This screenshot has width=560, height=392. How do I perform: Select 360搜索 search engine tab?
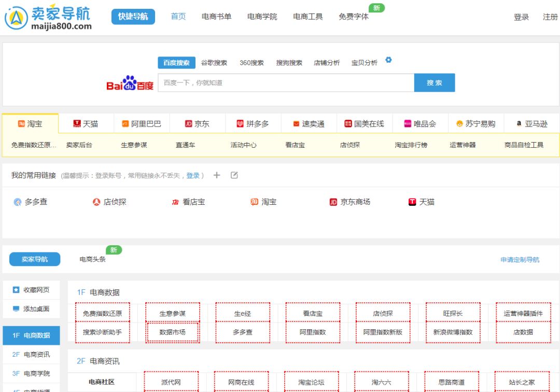[251, 63]
